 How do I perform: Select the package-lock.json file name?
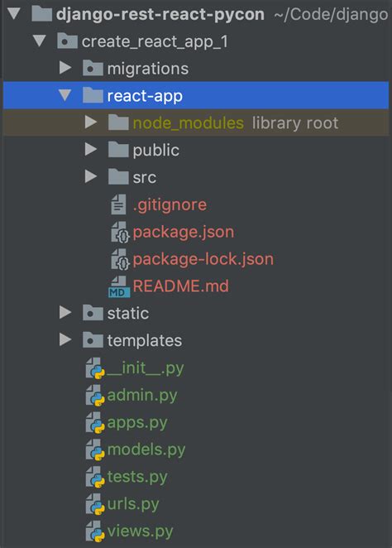pos(203,260)
